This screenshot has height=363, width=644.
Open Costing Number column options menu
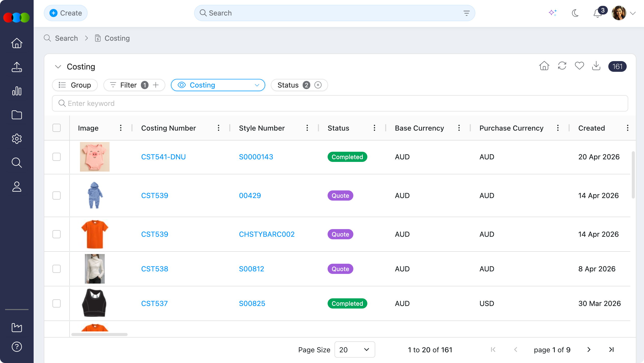pyautogui.click(x=219, y=128)
